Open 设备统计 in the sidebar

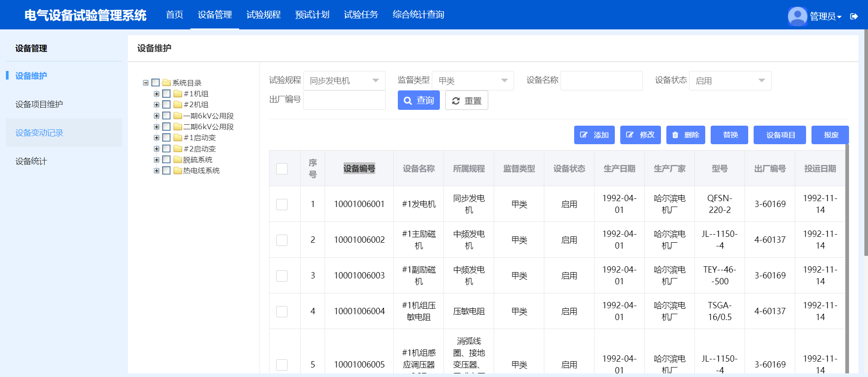(64, 161)
